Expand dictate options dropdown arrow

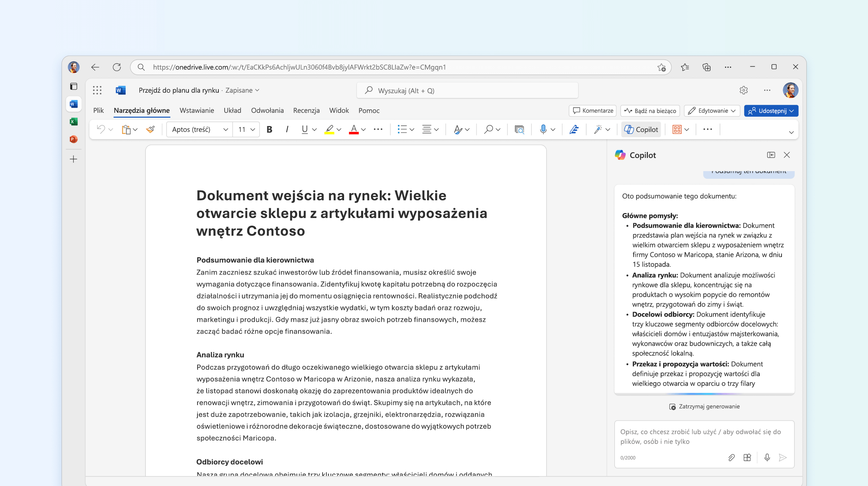point(553,129)
